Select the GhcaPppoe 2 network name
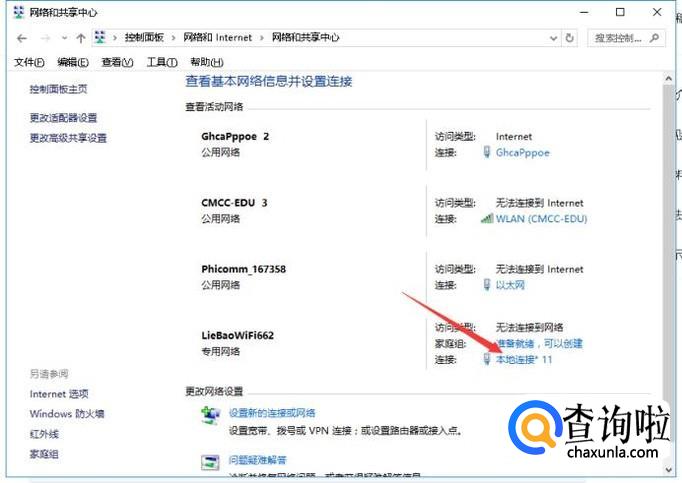This screenshot has height=483, width=682. click(x=235, y=137)
